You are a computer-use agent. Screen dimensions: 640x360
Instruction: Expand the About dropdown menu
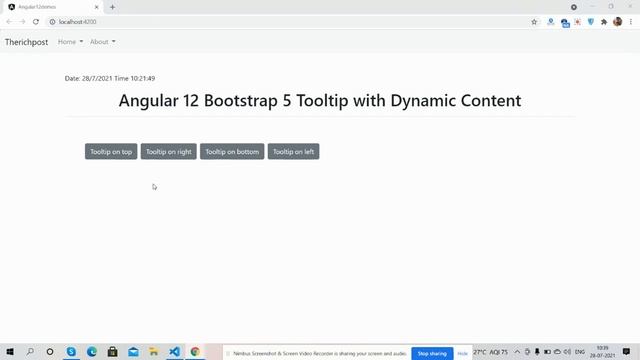click(x=102, y=42)
